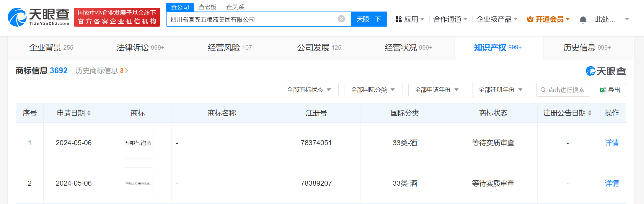The width and height of the screenshot is (644, 204).
Task: Open the 经营状况 999+ tab
Action: click(408, 48)
